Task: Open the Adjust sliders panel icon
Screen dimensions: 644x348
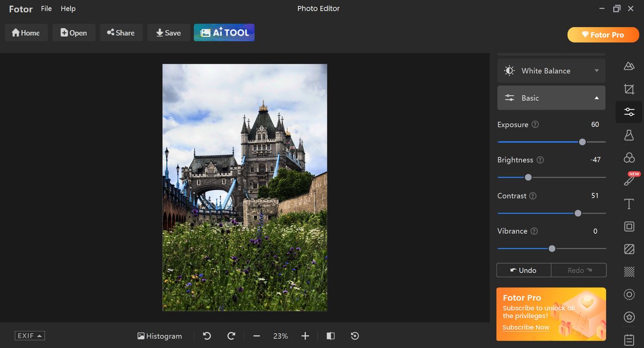Action: [629, 112]
